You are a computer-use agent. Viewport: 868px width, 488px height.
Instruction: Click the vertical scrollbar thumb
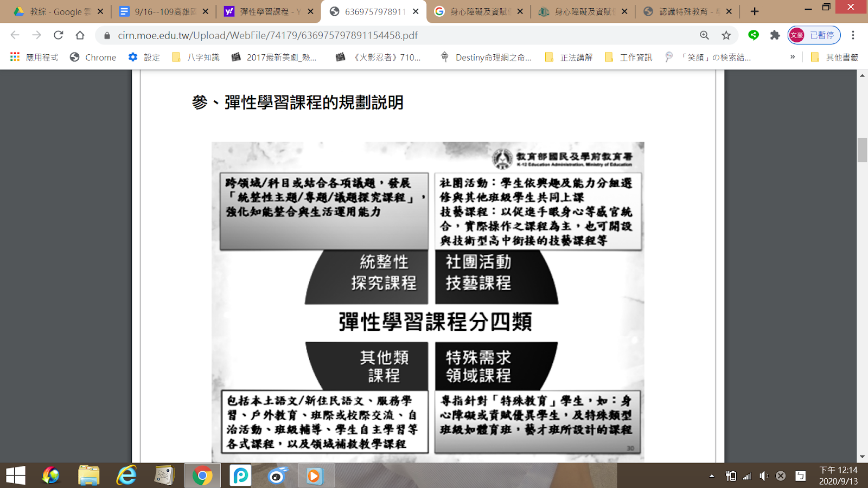click(862, 150)
